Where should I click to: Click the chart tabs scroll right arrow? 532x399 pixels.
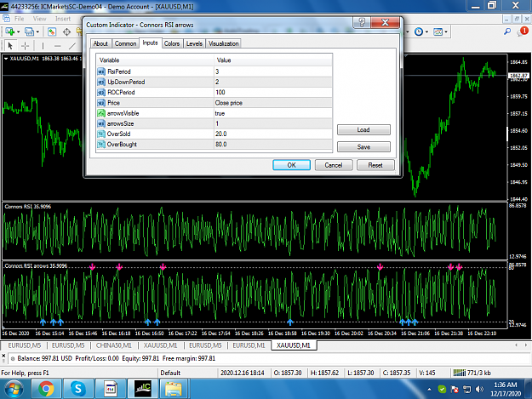525,345
